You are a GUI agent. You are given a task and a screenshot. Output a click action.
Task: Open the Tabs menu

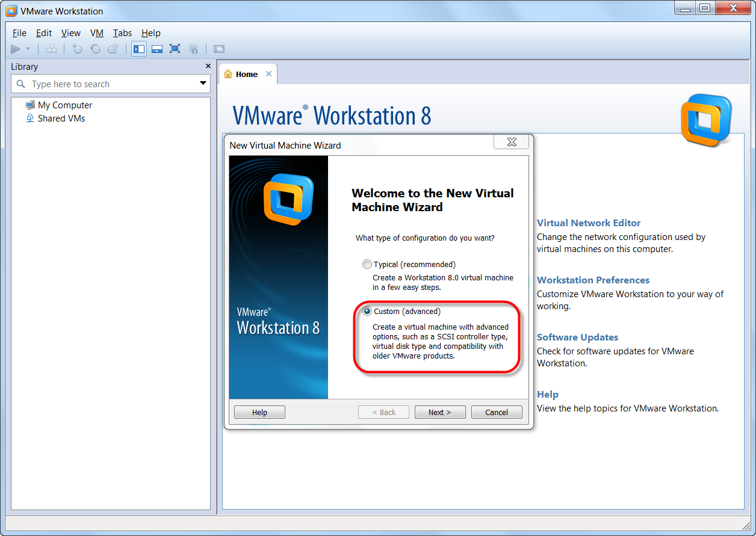pyautogui.click(x=122, y=33)
